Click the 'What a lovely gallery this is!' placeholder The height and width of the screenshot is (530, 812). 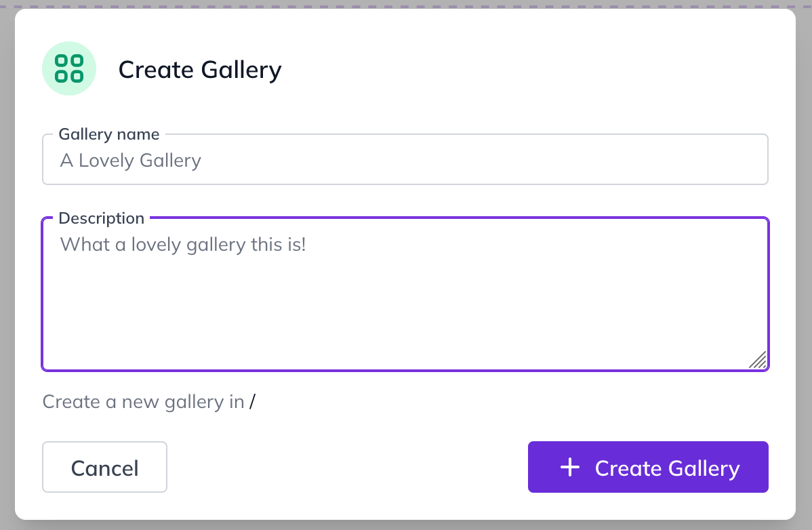[183, 244]
